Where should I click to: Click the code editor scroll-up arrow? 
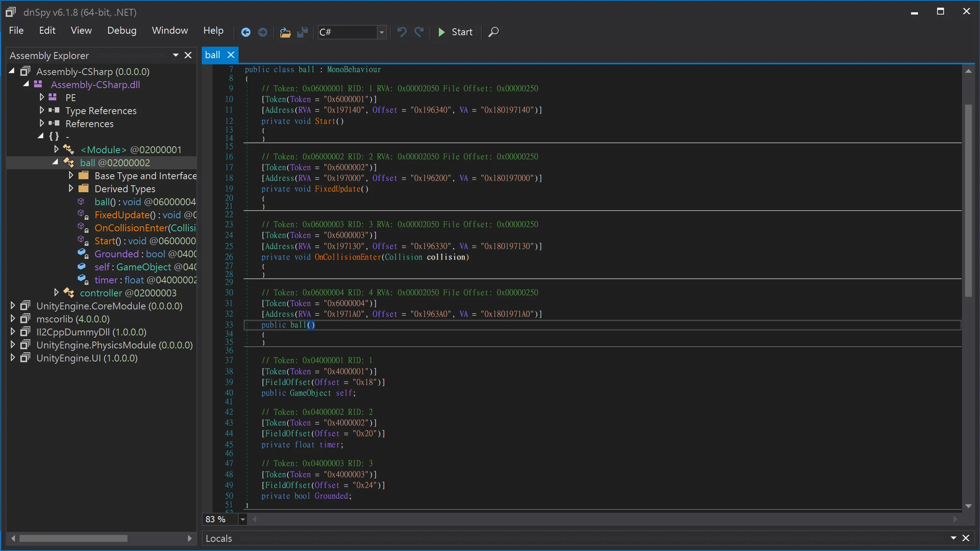(969, 71)
